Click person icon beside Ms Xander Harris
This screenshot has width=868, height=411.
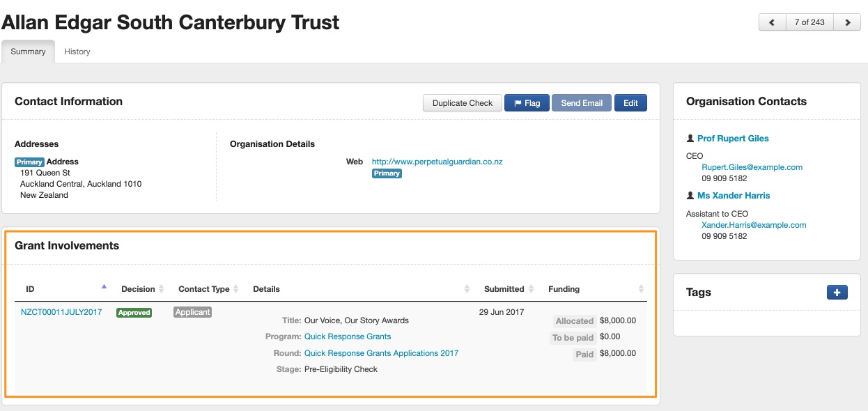point(690,196)
